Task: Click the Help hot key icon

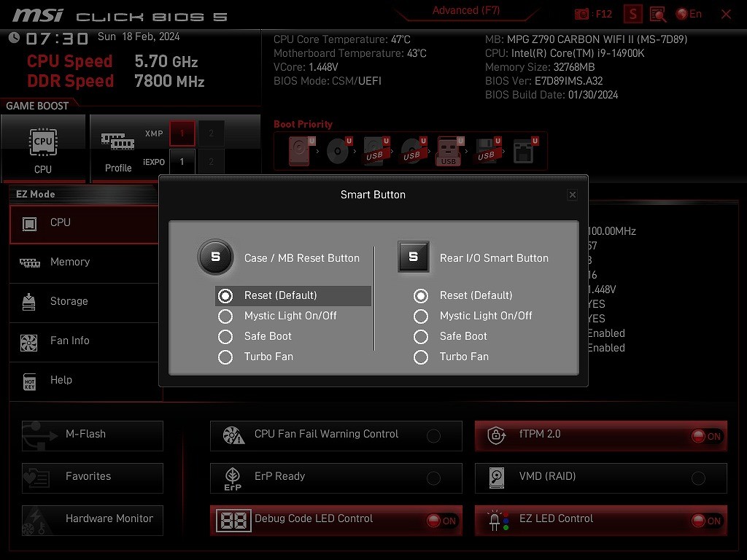Action: click(x=29, y=381)
